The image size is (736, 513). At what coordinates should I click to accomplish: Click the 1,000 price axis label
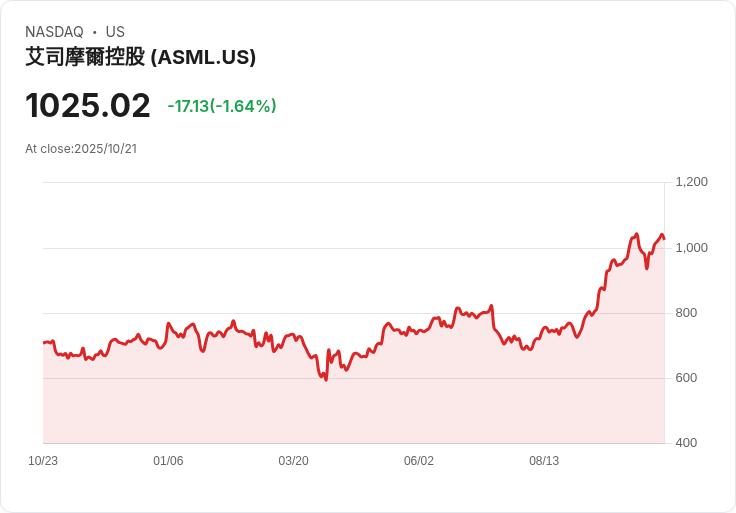pyautogui.click(x=692, y=247)
